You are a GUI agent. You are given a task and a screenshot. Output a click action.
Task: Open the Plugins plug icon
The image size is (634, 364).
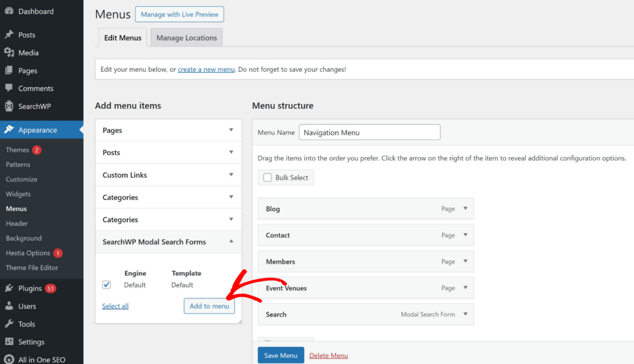9,288
